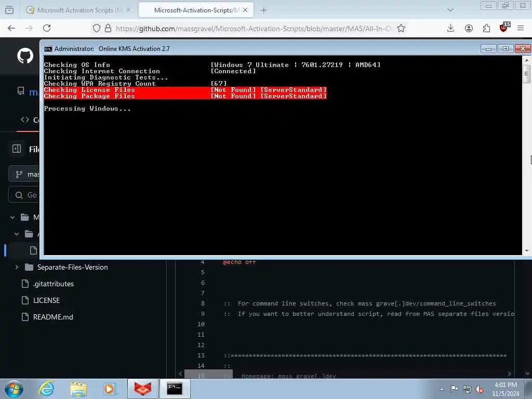532x399 pixels.
Task: Click the 'Checking License Files' red line
Action: coord(185,89)
